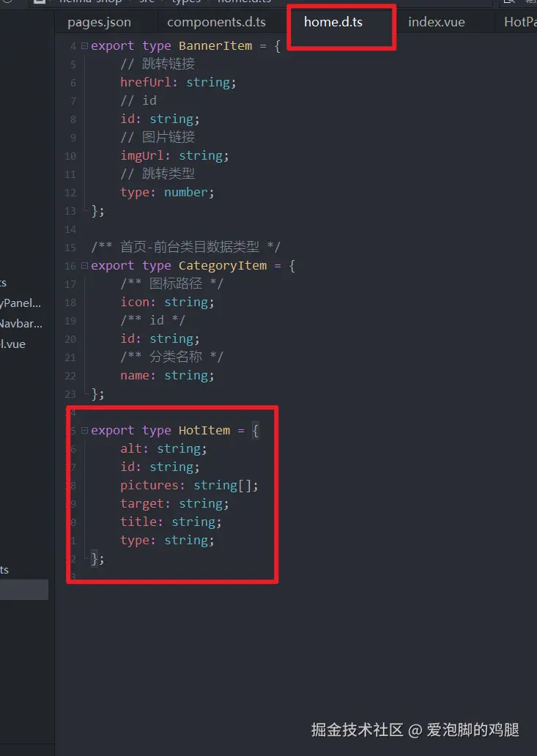Click the '// 跳转链接' comment line

click(158, 64)
